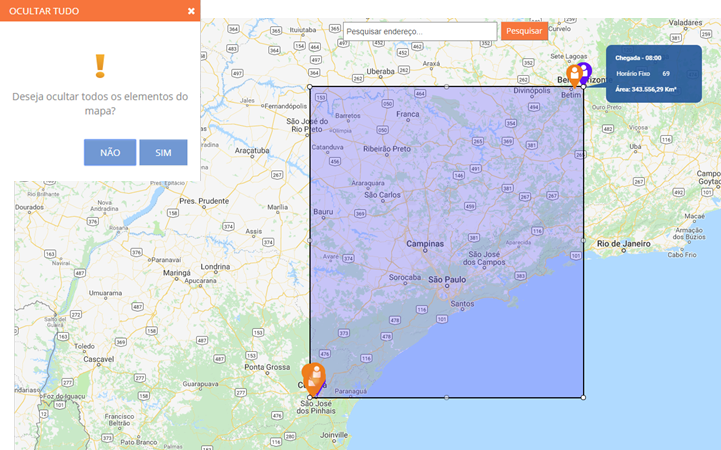
Task: Click the left edge midpoint handle of the rectangle
Action: tap(309, 240)
